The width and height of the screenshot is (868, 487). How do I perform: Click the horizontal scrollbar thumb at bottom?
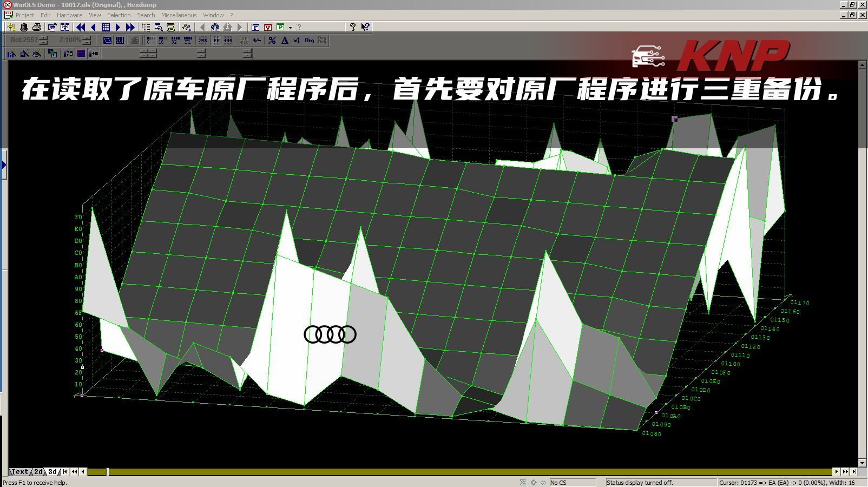coord(107,472)
